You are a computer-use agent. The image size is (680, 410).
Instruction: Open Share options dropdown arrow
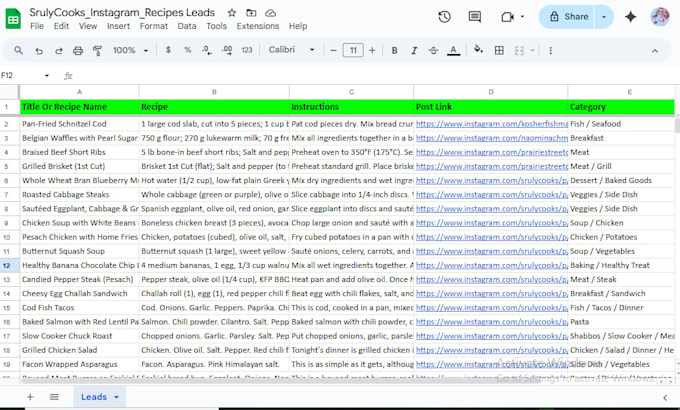pyautogui.click(x=604, y=17)
